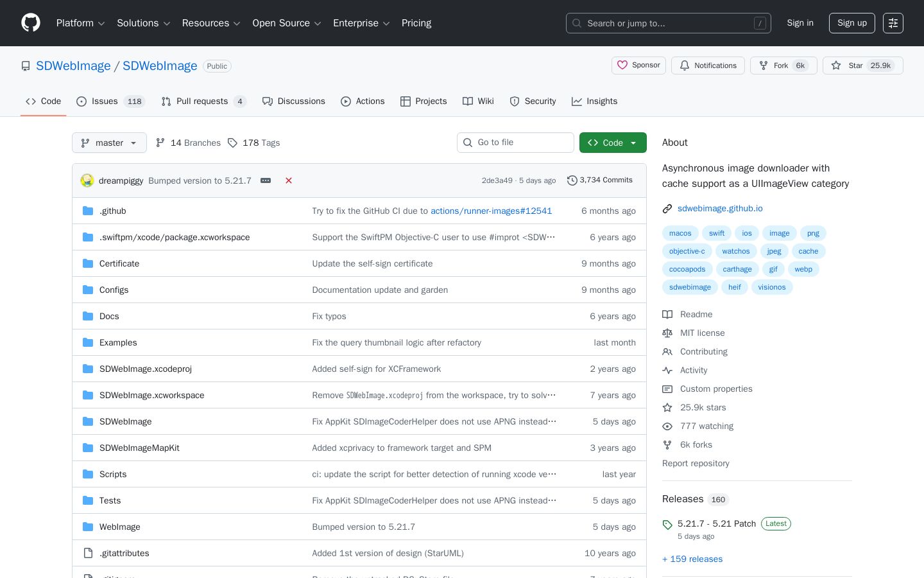
Task: Click the Sponsor heart icon
Action: click(x=622, y=65)
